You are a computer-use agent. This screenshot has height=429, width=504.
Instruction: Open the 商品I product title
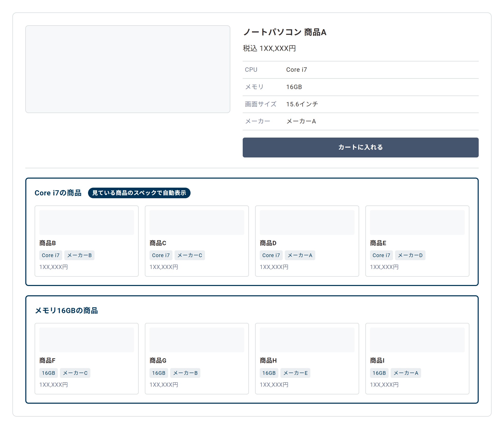tap(377, 360)
